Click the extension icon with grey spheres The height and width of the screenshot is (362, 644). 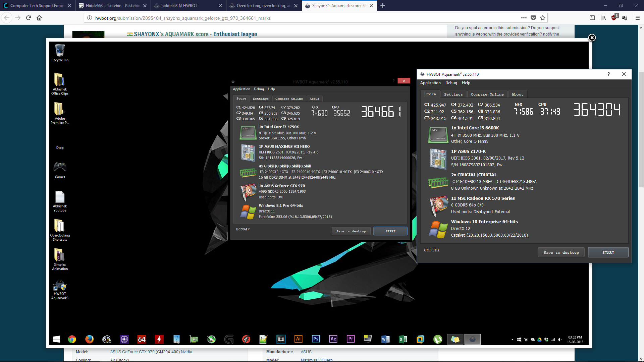[x=625, y=18]
